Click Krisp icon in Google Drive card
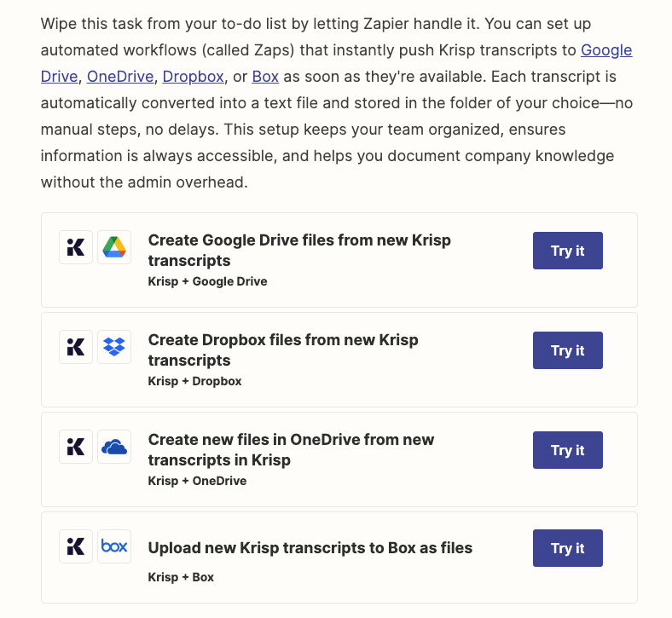The image size is (672, 618). [76, 247]
